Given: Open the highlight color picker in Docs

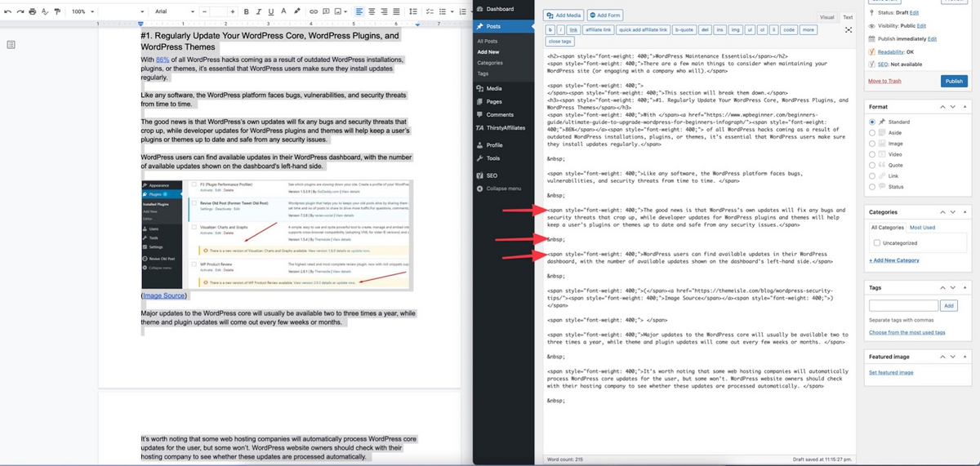Looking at the screenshot, I should pyautogui.click(x=296, y=11).
